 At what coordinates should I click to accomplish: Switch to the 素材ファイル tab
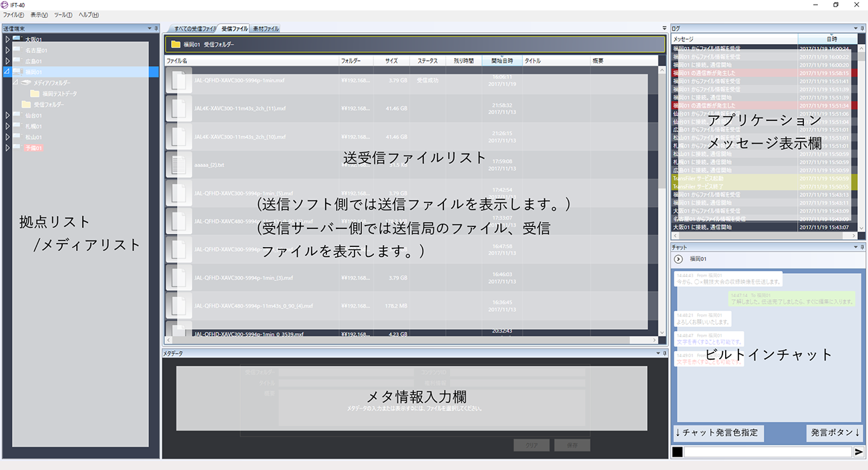coord(266,29)
